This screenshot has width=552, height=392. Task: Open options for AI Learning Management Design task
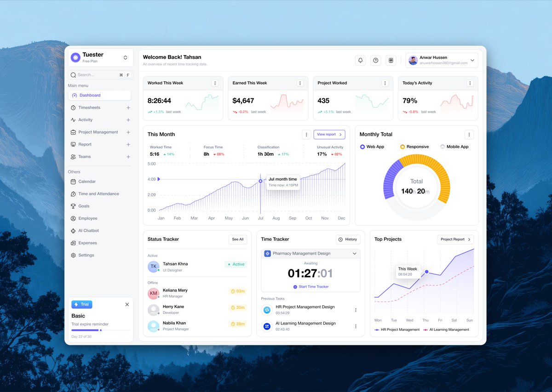tap(356, 326)
